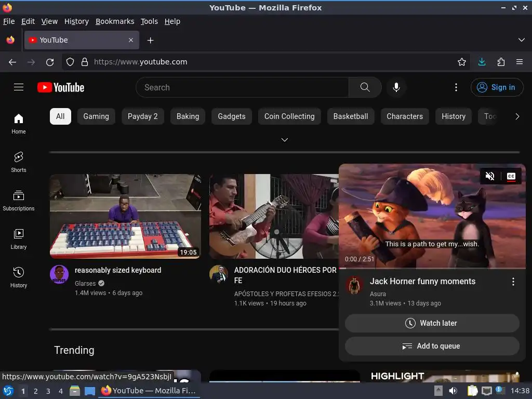Open tracking protection shield icon
Screen dimensions: 532x399
(70, 62)
